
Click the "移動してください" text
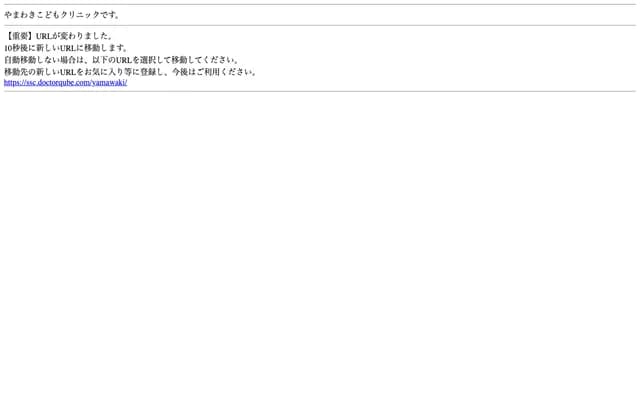[x=203, y=60]
